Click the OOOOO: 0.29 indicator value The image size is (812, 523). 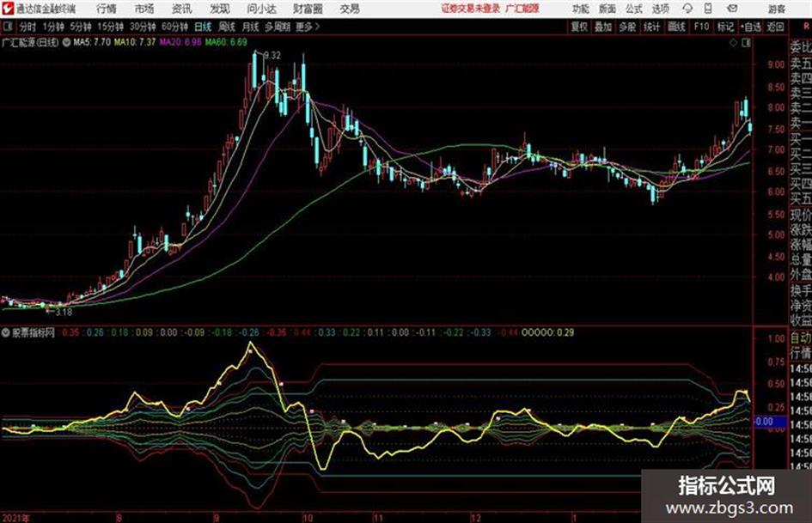pos(548,332)
